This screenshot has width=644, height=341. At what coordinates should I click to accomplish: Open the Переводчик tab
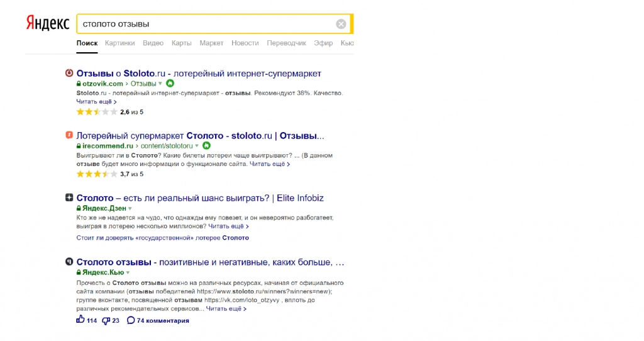click(x=286, y=43)
